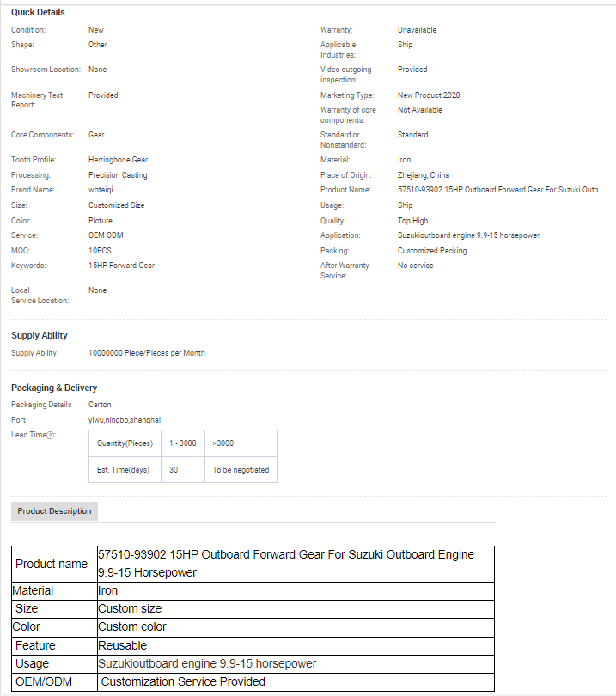
Task: Click the Quantity(Pieces) header cell
Action: pos(125,443)
